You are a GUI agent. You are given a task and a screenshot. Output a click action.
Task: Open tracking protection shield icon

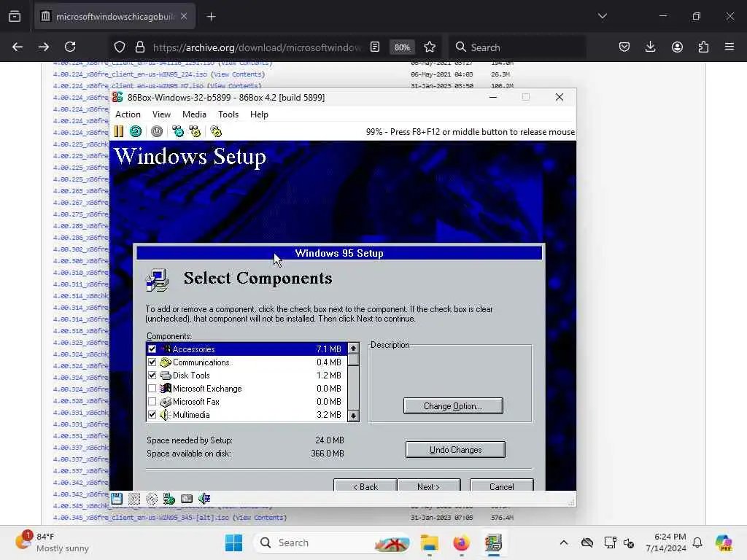pos(120,47)
